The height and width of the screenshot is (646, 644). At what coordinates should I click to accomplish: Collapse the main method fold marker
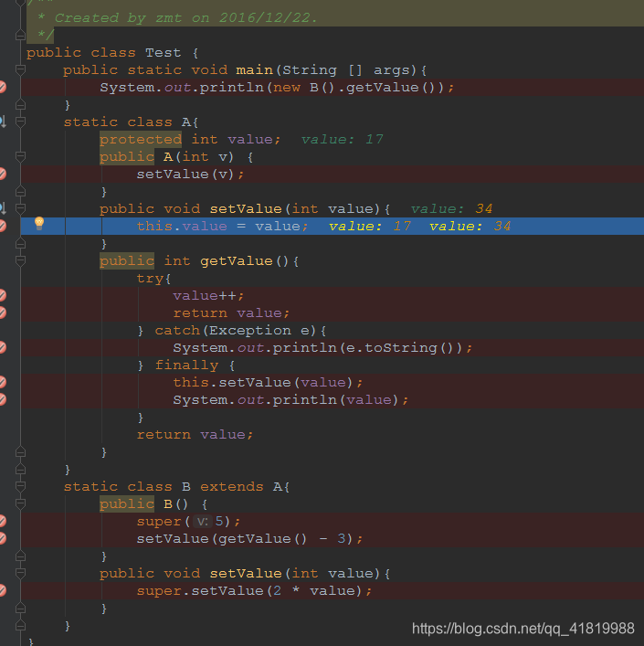click(20, 69)
